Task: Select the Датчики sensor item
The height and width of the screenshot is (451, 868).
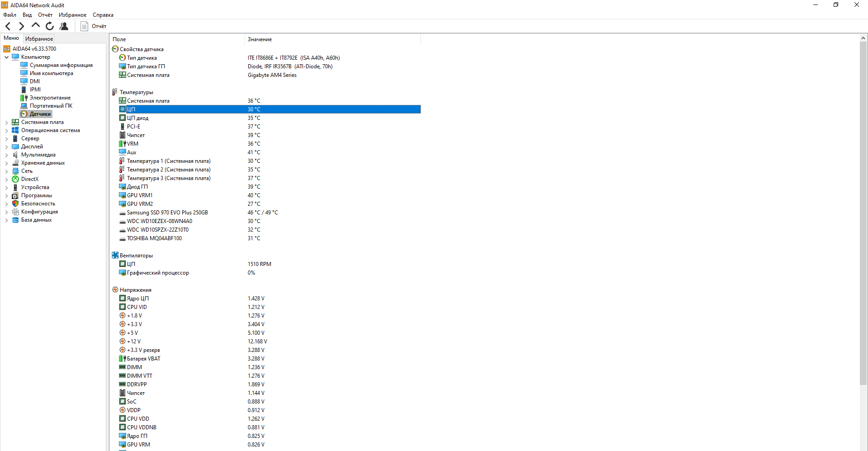Action: [36, 114]
